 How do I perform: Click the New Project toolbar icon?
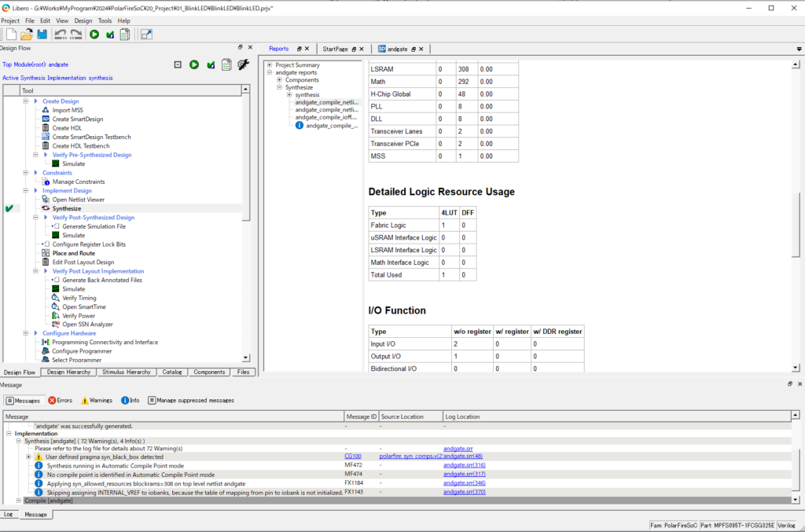click(x=11, y=34)
